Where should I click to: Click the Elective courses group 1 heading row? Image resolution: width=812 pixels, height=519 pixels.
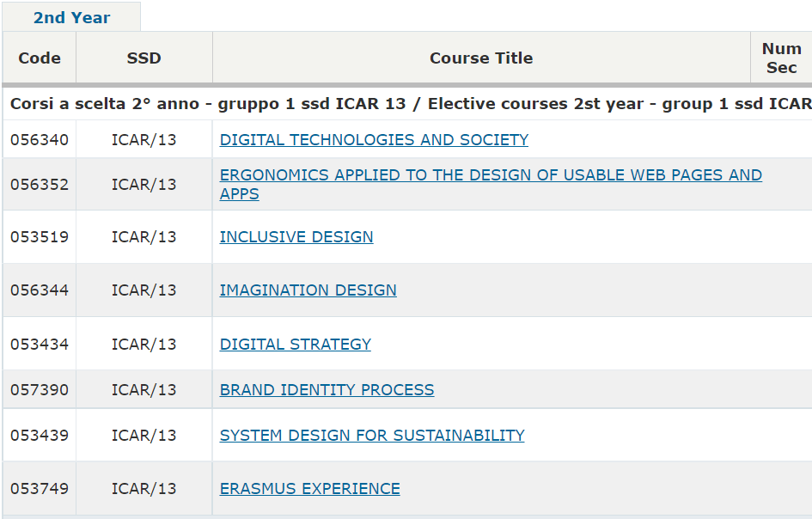tap(407, 104)
